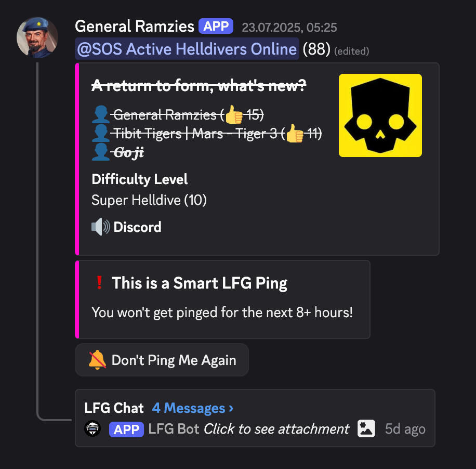Open the LFG Chat thread title
The height and width of the screenshot is (469, 476).
tap(114, 408)
